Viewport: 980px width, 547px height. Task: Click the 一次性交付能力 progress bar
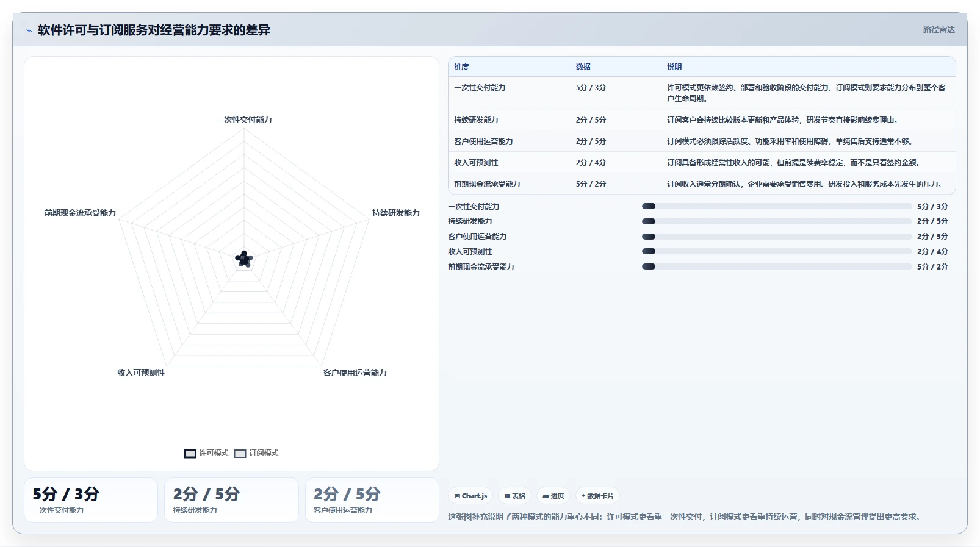click(776, 206)
